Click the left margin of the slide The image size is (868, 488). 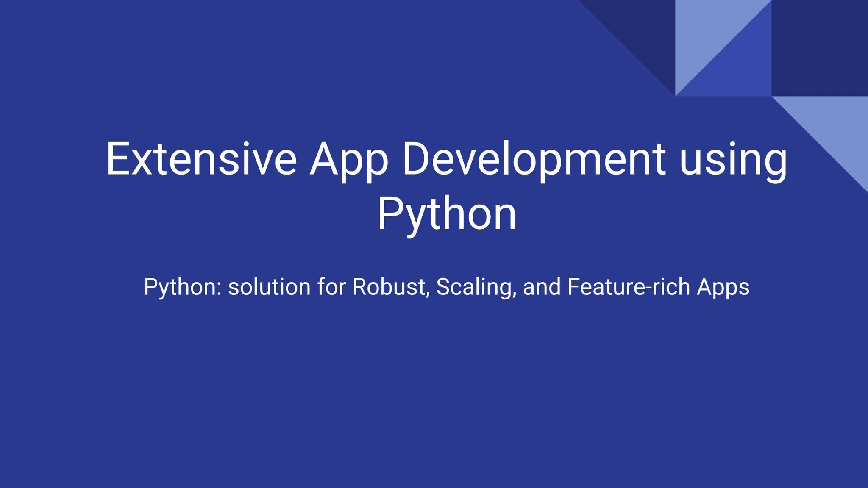42,244
